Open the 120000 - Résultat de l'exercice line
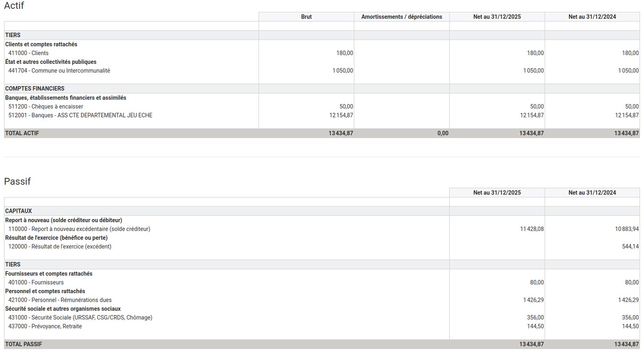Screen dimensions: 644x353 click(60, 247)
